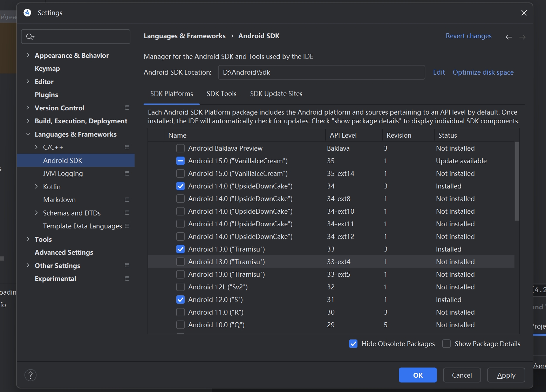546x392 pixels.
Task: Click project-level icon next to Version Control
Action: (x=127, y=108)
